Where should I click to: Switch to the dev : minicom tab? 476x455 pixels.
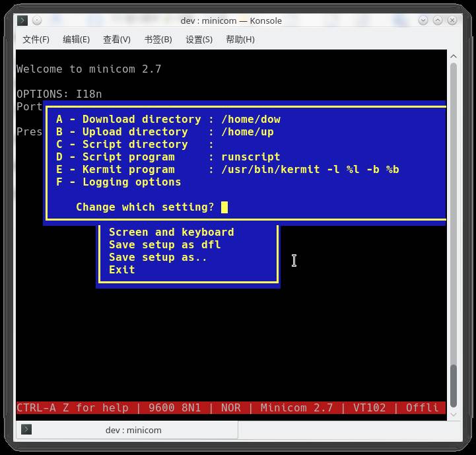[x=127, y=430]
